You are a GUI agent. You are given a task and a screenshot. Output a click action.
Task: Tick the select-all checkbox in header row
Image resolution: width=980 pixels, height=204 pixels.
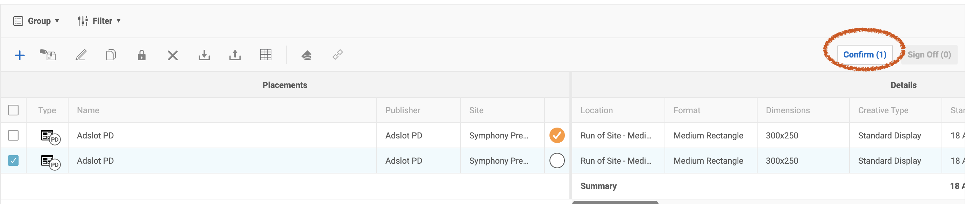coord(13,110)
